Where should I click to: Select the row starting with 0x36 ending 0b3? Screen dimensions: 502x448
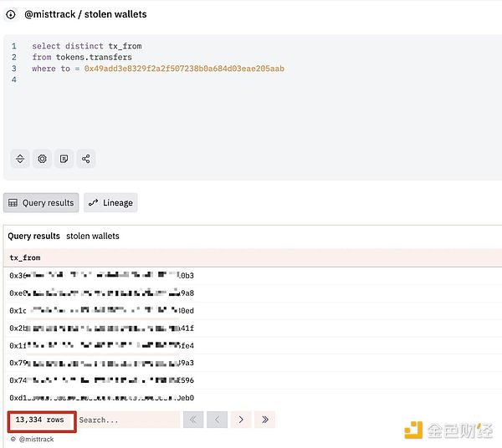(x=253, y=276)
